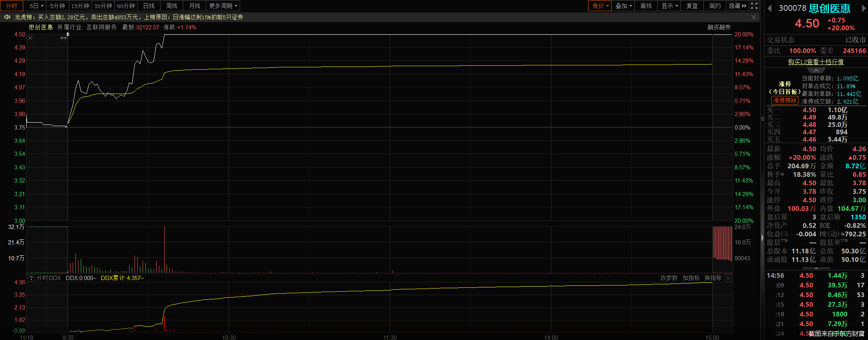
Task: Collapse the limit-up info panel with the chevron
Action: [x=816, y=70]
